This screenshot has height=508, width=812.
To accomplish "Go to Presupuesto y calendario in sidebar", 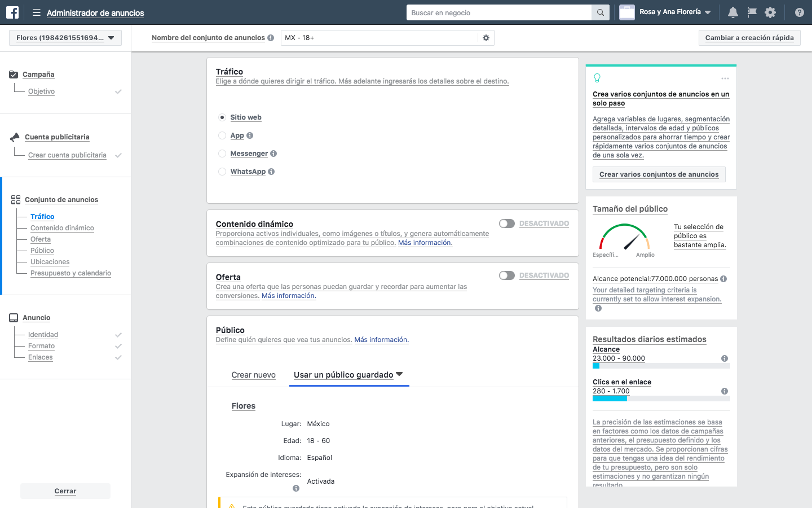I will pos(70,273).
